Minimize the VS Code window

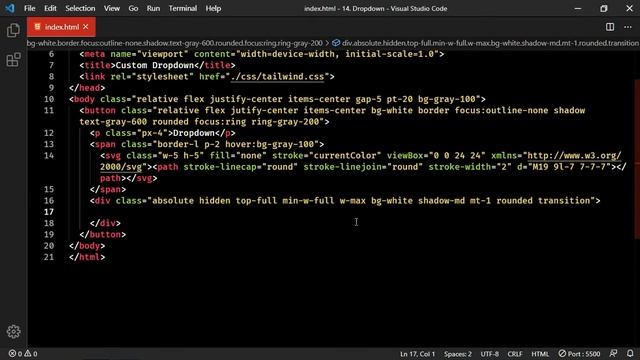tap(578, 8)
